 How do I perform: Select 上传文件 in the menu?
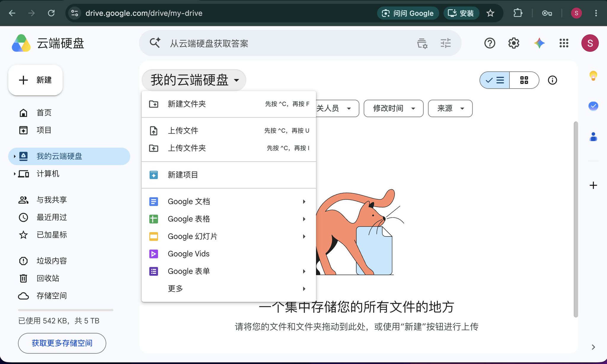[229, 130]
